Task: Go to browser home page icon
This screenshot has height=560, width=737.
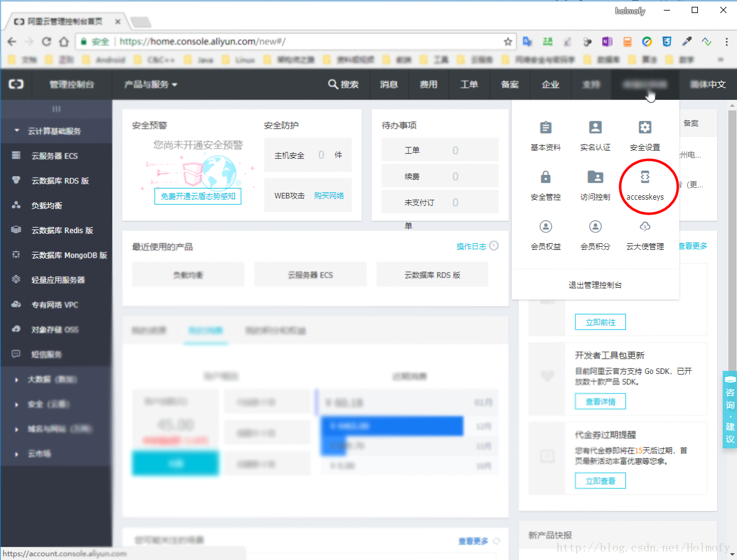Action: click(64, 42)
